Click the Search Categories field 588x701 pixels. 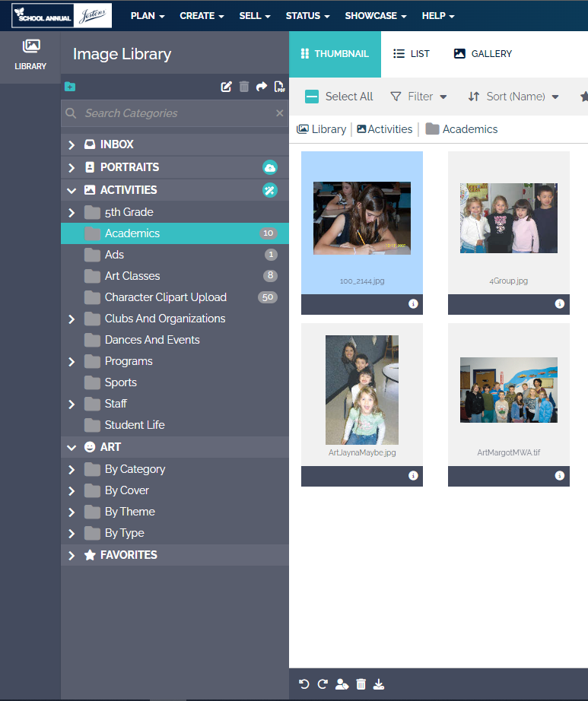click(175, 113)
